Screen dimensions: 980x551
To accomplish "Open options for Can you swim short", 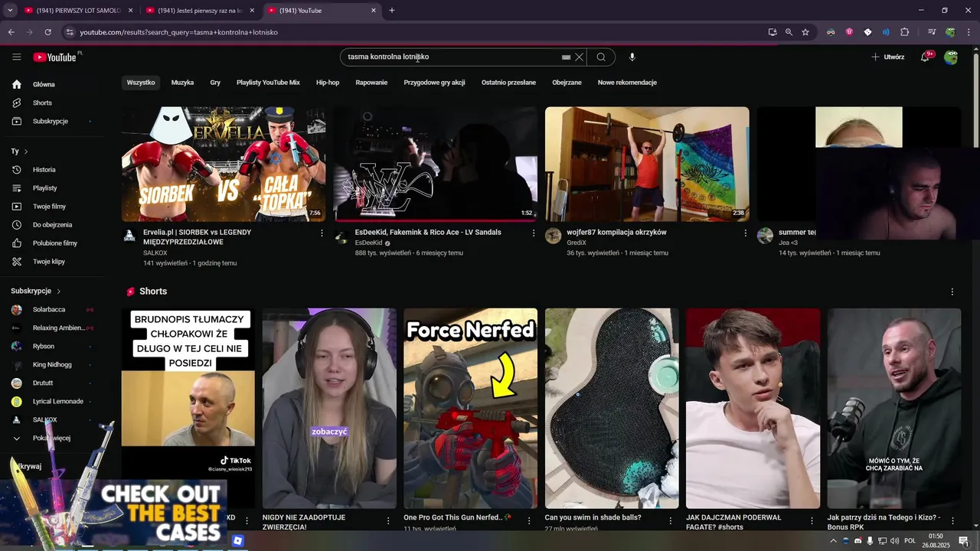I will tap(671, 521).
